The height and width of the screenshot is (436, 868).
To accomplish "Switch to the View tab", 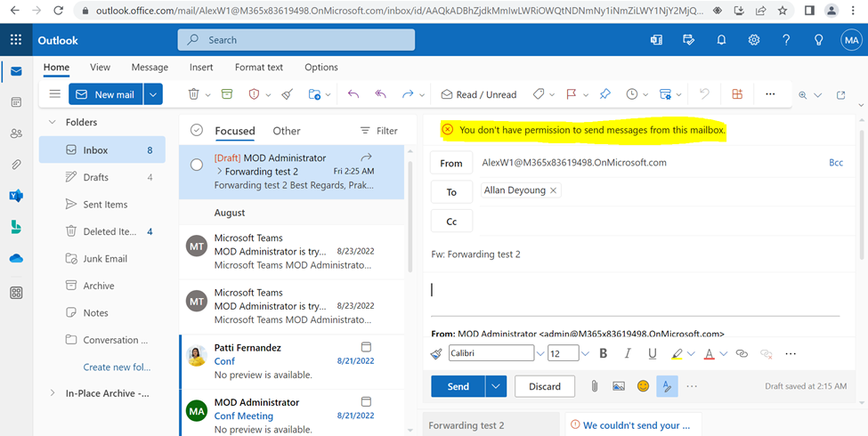I will point(101,67).
